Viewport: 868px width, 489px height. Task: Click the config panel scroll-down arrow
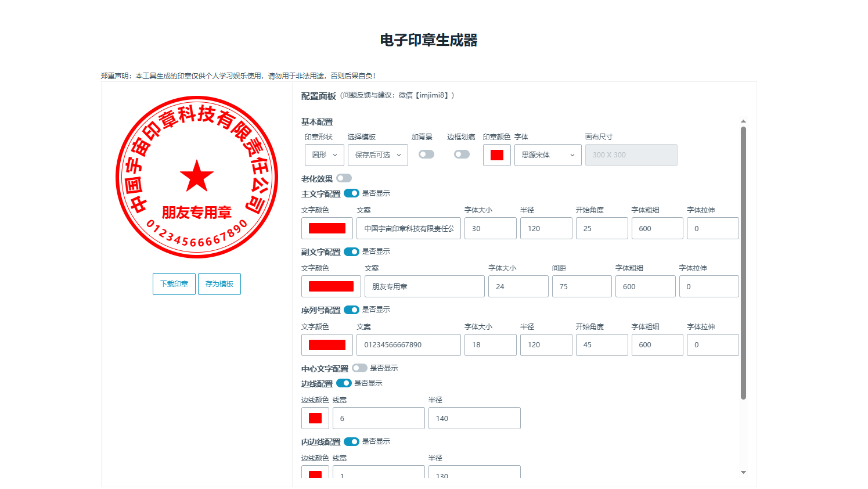point(743,473)
